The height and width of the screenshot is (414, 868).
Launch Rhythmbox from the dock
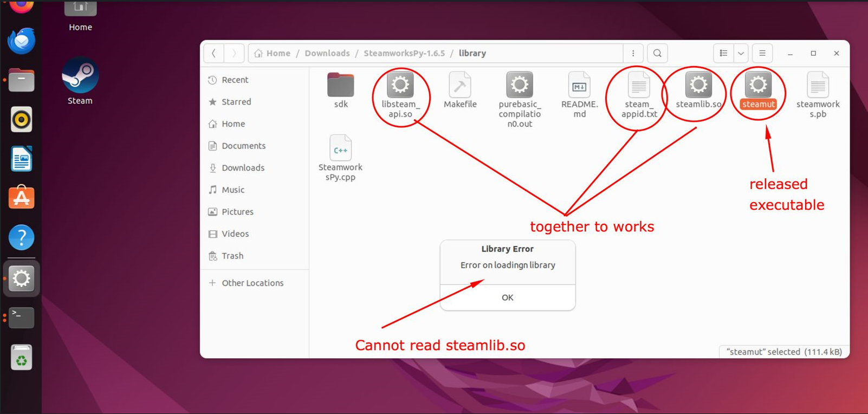pyautogui.click(x=21, y=120)
